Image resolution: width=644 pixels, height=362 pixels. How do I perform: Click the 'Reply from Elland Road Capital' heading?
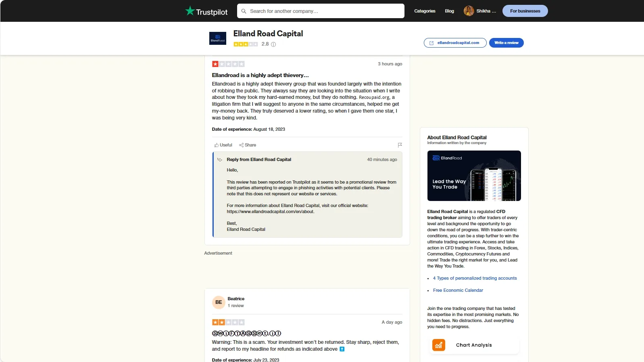(x=259, y=159)
